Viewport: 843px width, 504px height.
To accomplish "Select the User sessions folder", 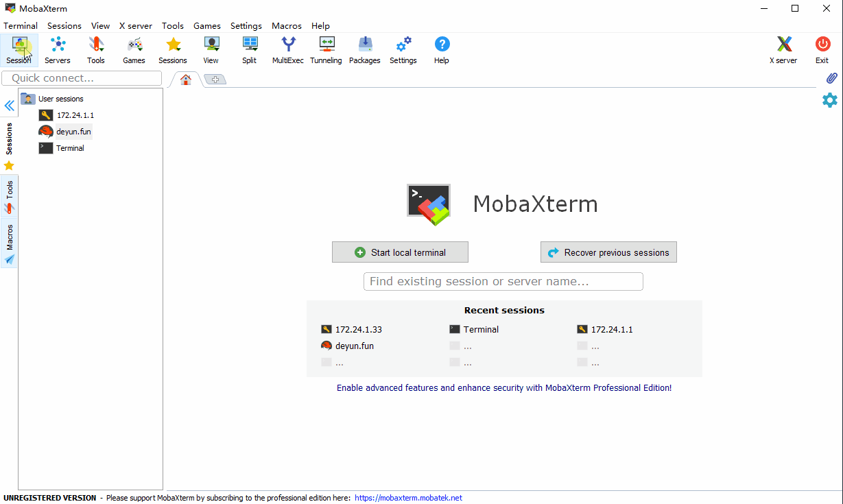I will [52, 99].
